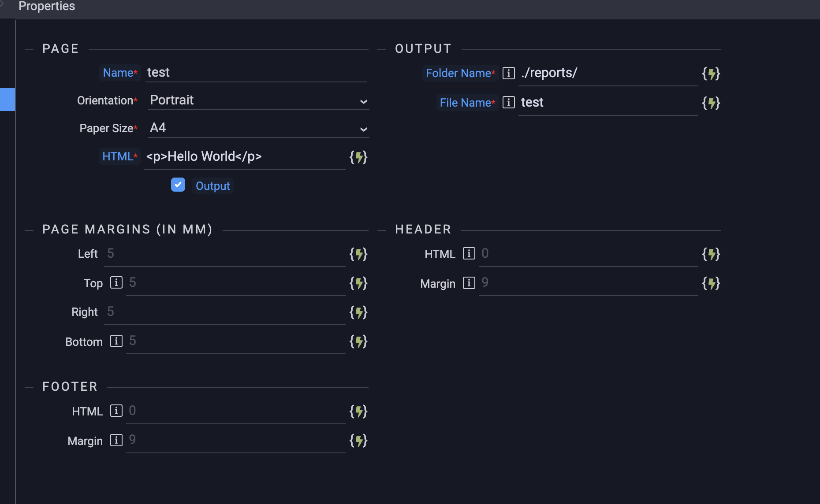
Task: Click the Footer Margin input field
Action: 235,440
